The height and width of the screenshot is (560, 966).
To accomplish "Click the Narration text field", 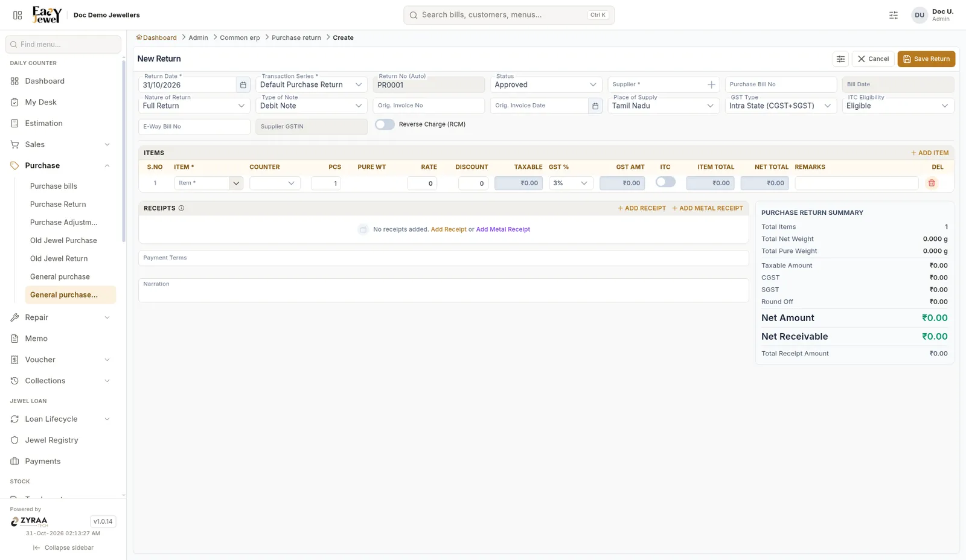I will coord(444,290).
